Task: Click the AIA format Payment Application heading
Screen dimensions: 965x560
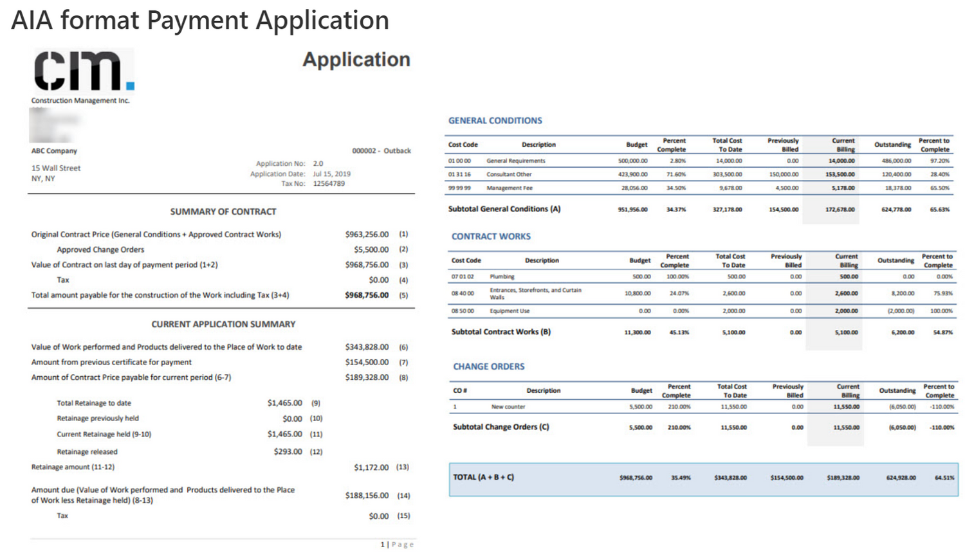Action: (200, 21)
